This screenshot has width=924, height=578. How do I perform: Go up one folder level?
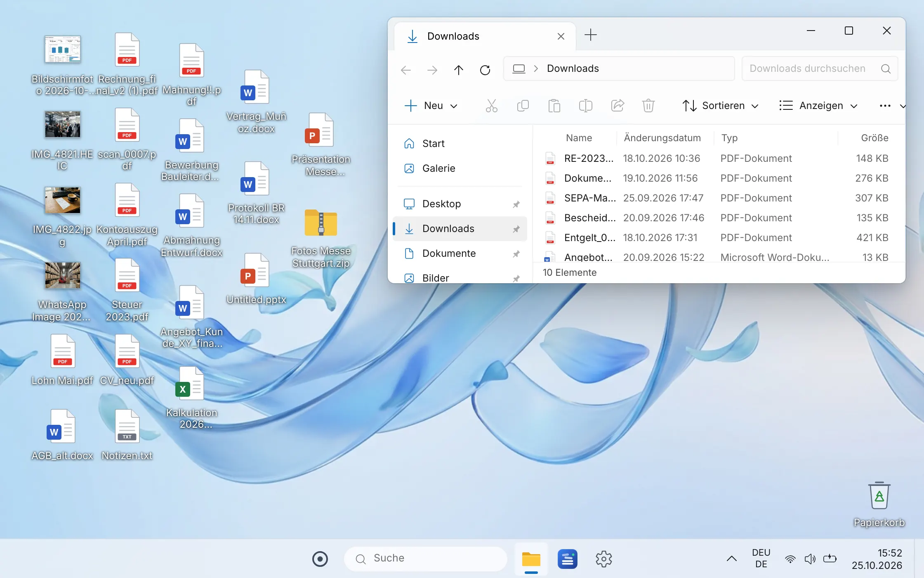coord(458,69)
